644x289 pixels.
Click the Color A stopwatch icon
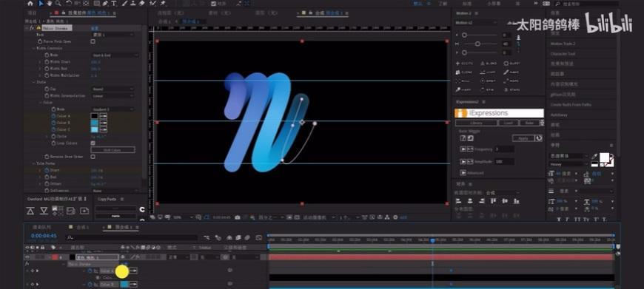[x=53, y=116]
